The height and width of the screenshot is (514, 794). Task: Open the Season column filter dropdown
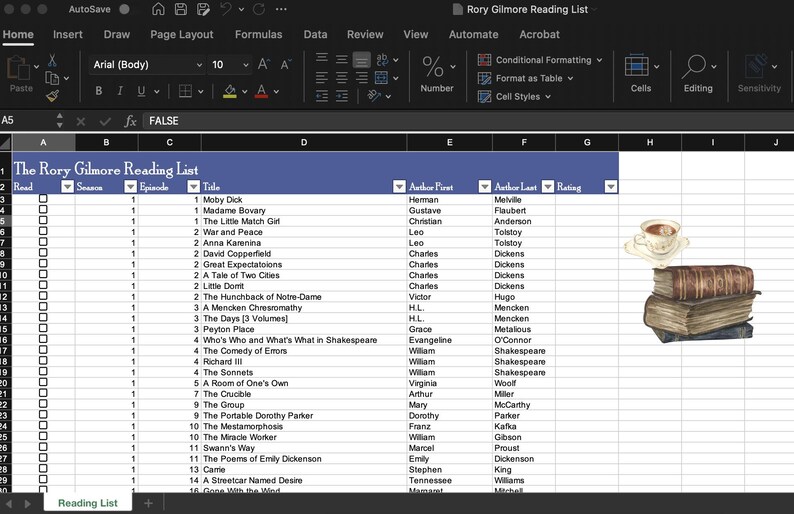131,187
